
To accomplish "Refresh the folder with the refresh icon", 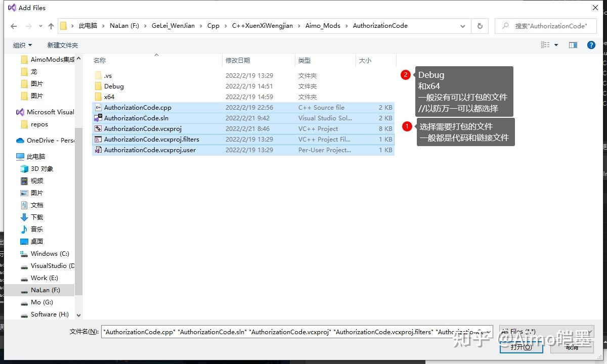I will click(479, 25).
